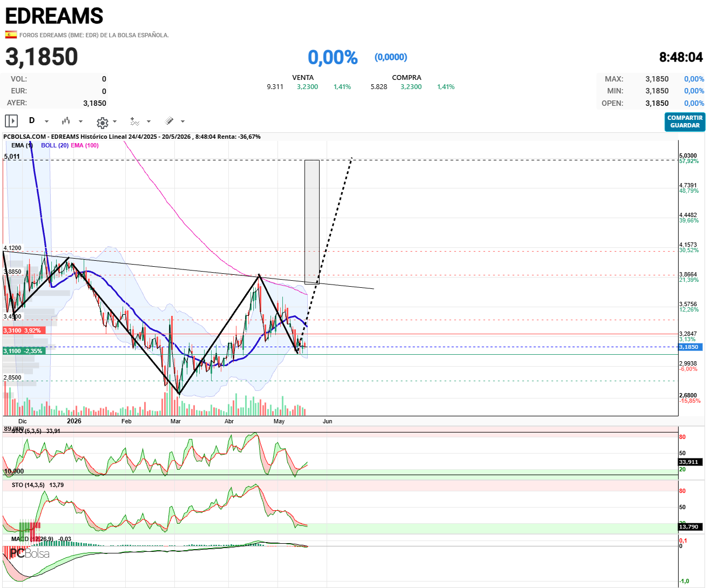Click the large 3,1850 price quote
Screen dimensions: 711x588
click(x=42, y=57)
